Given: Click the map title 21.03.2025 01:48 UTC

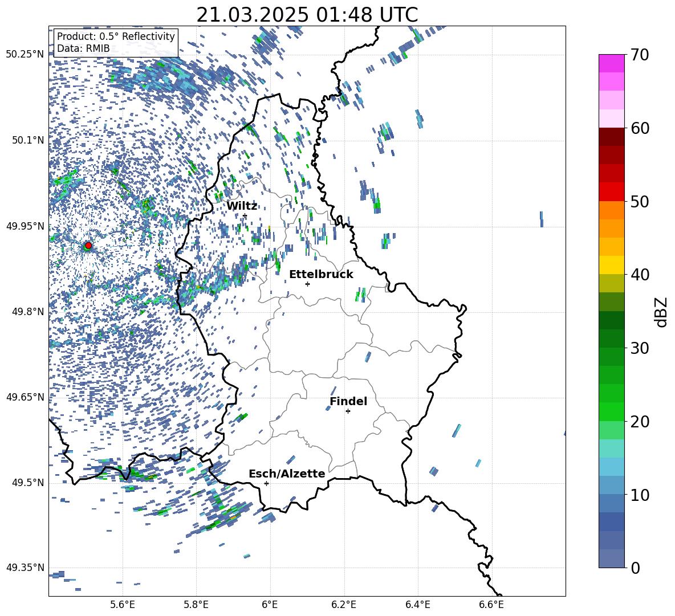Looking at the screenshot, I should point(307,15).
